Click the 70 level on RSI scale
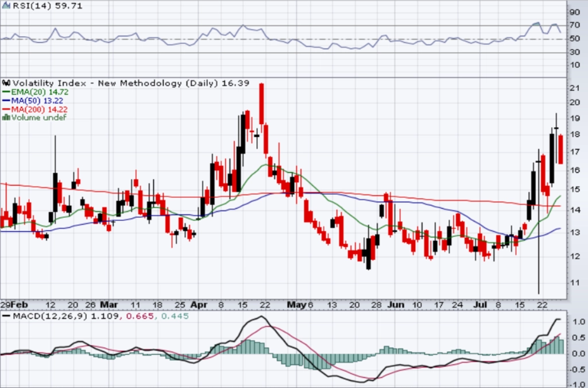The image size is (588, 388). click(574, 25)
